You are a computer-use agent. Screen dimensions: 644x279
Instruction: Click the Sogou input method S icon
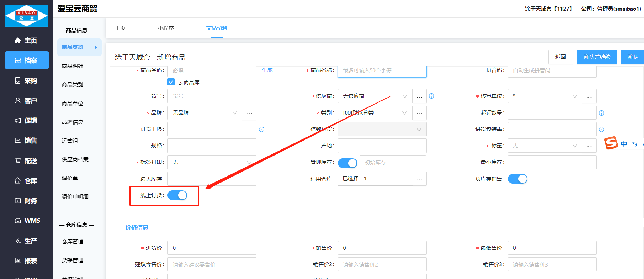611,143
